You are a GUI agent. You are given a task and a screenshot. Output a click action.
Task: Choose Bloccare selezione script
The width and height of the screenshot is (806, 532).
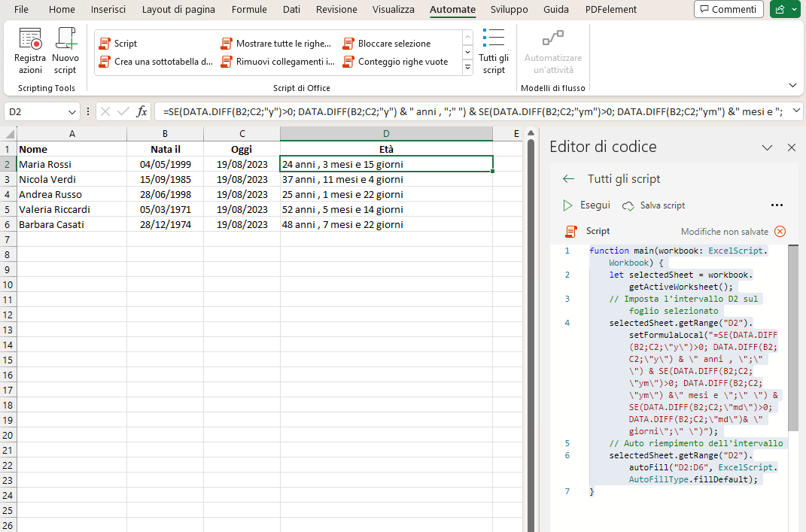pyautogui.click(x=387, y=44)
